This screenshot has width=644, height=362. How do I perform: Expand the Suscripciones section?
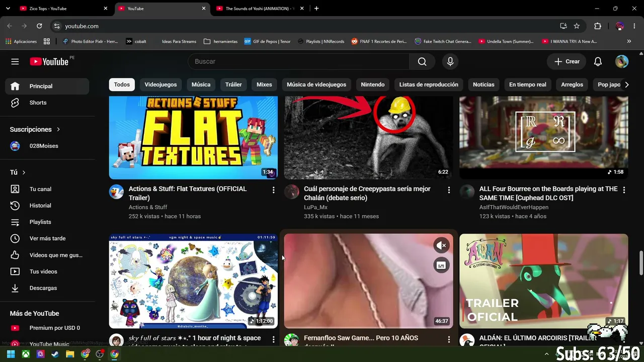35,129
